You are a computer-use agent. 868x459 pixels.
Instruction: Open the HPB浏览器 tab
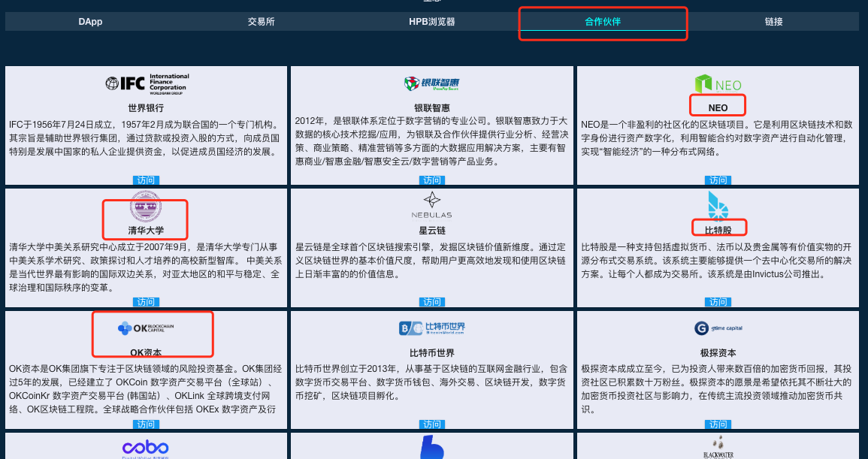[432, 22]
